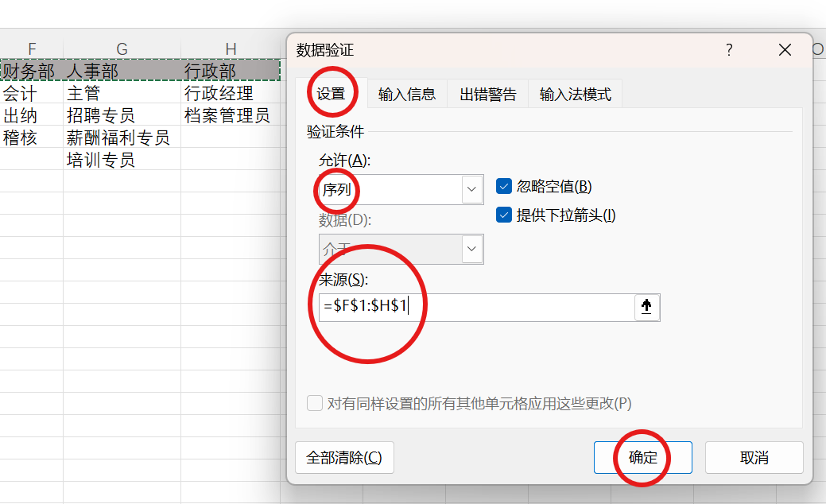Select the 薪酬福利专员 cell
This screenshot has height=504, width=826.
pyautogui.click(x=122, y=137)
